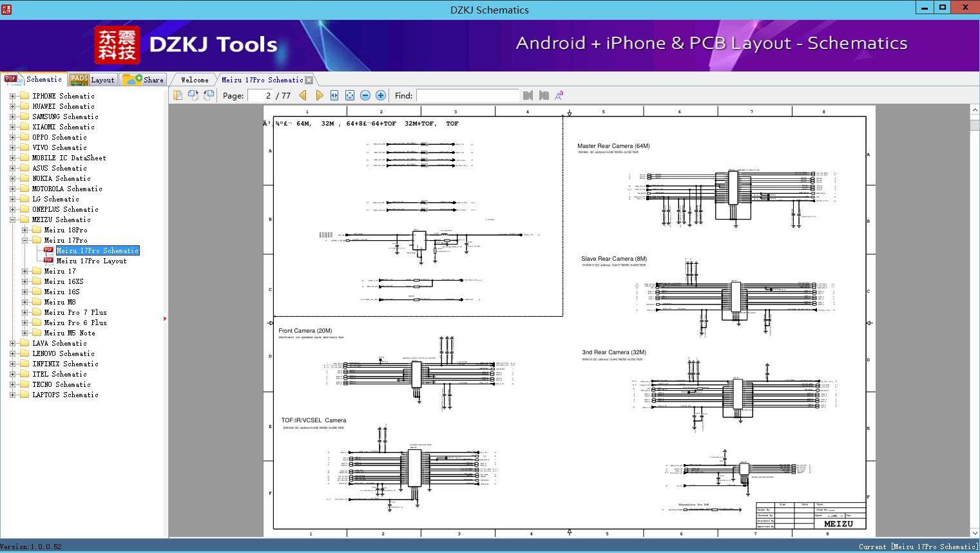980x553 pixels.
Task: Select the INFINIX Schematic folder
Action: (65, 364)
